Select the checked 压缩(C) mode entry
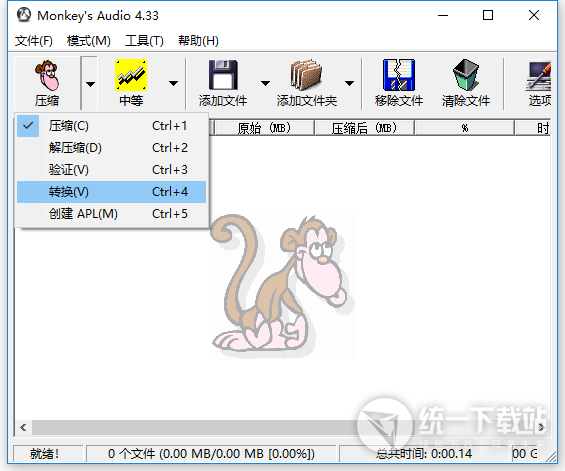This screenshot has height=471, width=565. (x=112, y=126)
